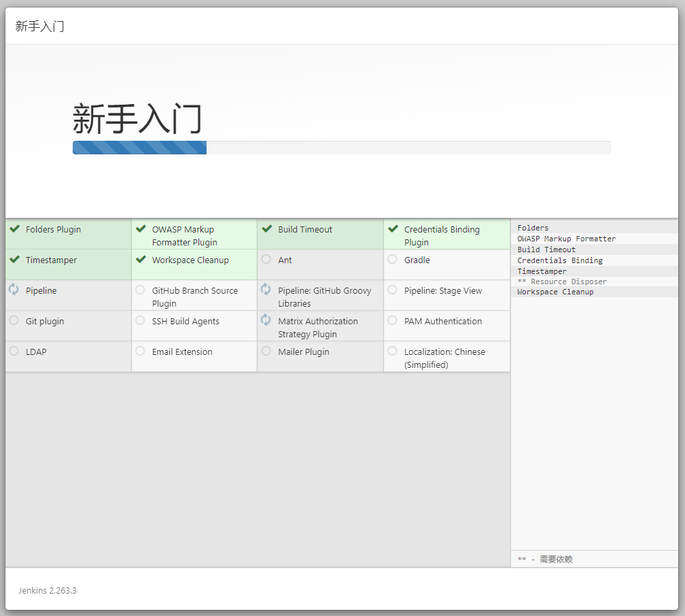Click the Build Timeout plugin label

point(305,230)
